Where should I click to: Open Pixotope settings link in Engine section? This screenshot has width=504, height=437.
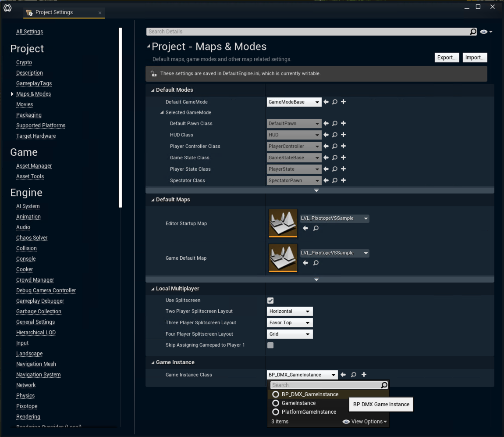point(26,406)
